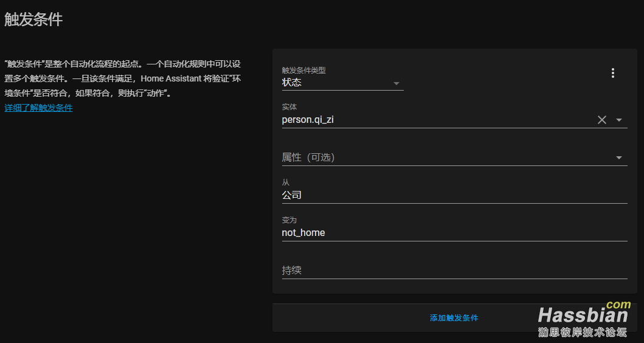Clear the person.qi_zi entity selection
This screenshot has width=644, height=343.
point(601,120)
